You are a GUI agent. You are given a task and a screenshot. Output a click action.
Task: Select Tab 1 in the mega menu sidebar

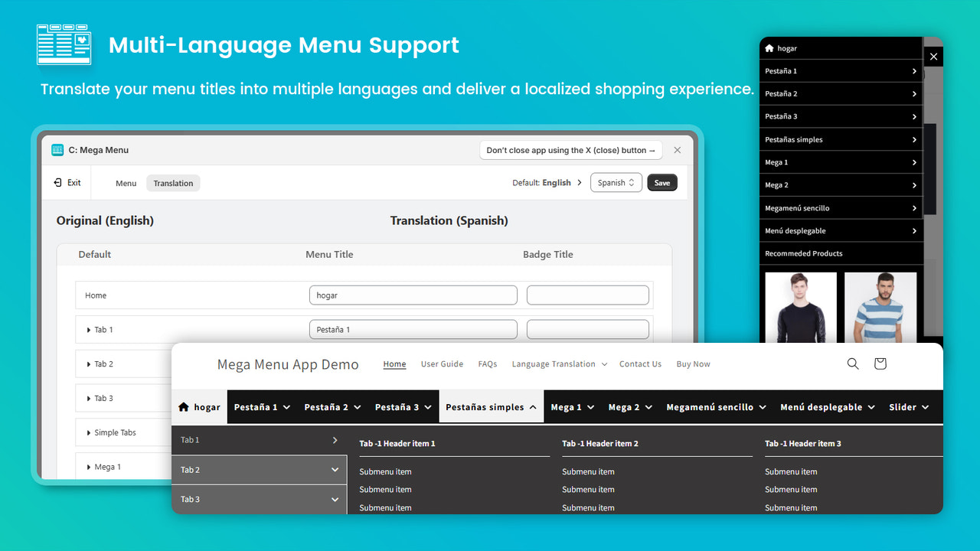259,440
